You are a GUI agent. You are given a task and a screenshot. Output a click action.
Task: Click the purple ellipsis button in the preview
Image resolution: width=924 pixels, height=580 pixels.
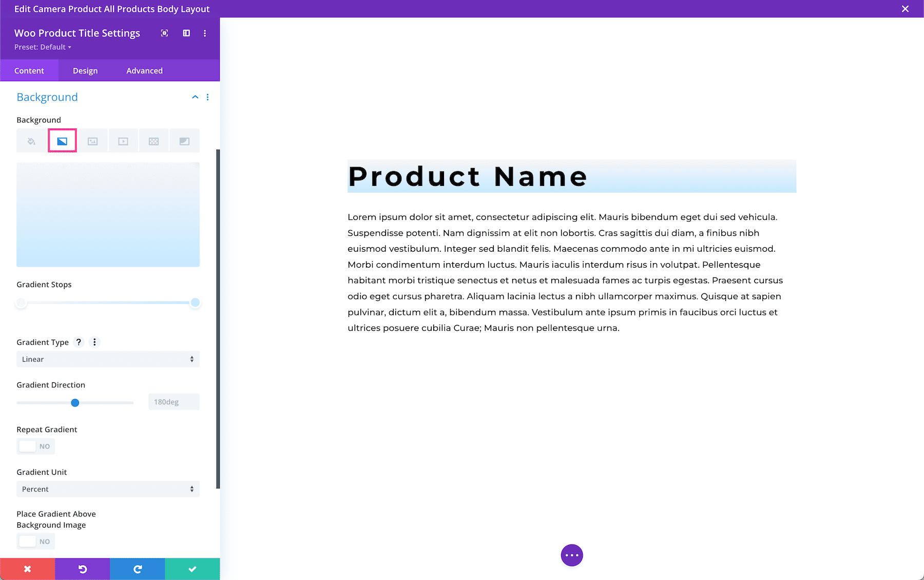[571, 555]
